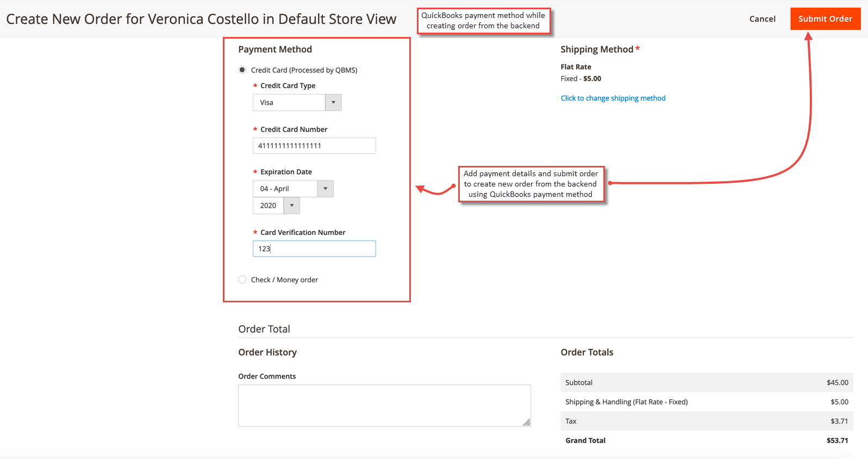This screenshot has width=868, height=459.
Task: Click the Order Total section heading
Action: [264, 329]
